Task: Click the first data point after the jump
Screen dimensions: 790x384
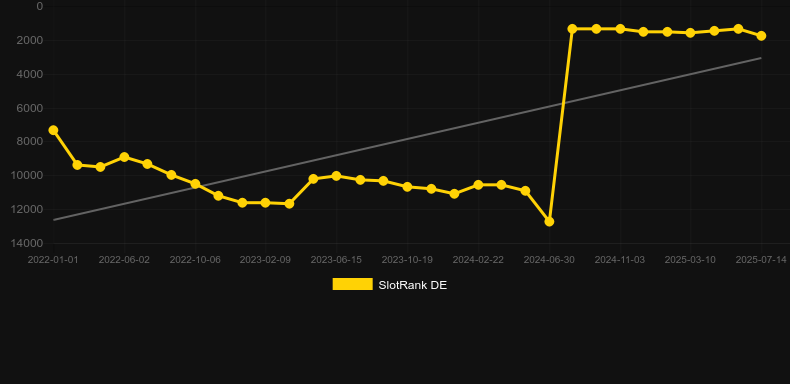Action: (x=572, y=29)
